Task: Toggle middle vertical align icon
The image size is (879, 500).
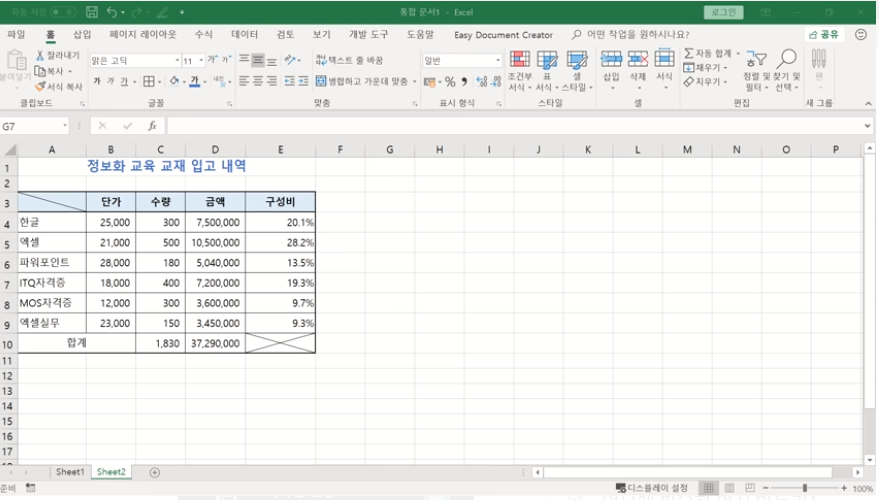Action: pyautogui.click(x=258, y=59)
